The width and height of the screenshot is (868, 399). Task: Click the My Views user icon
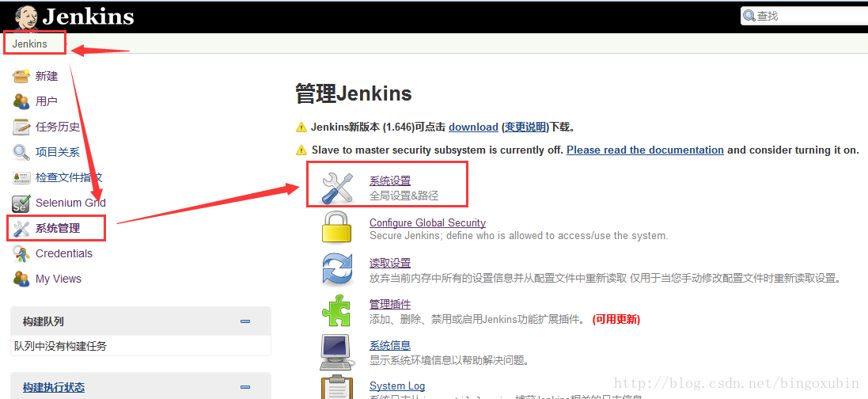tap(21, 279)
